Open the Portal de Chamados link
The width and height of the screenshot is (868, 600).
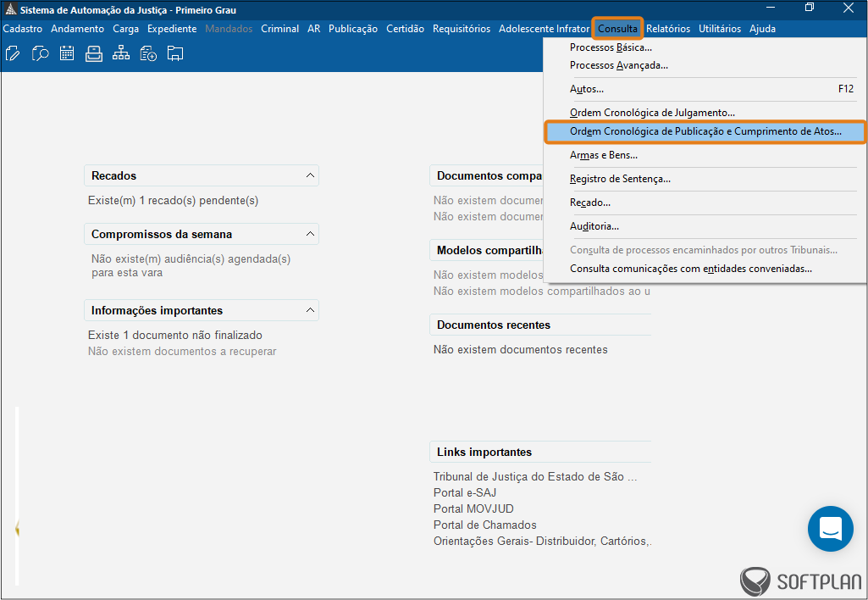point(485,525)
